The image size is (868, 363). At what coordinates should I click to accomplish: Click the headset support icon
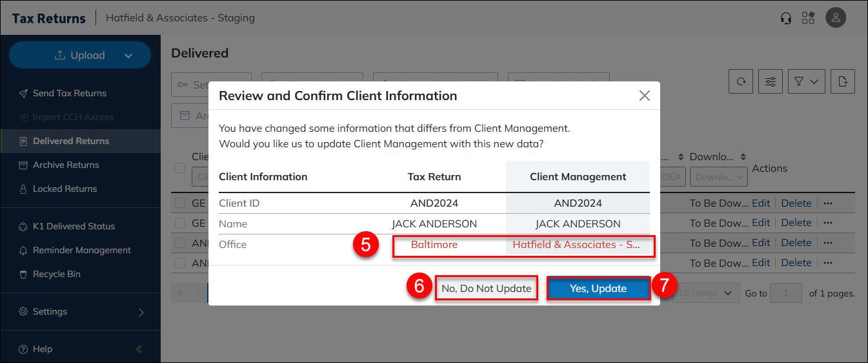click(785, 18)
